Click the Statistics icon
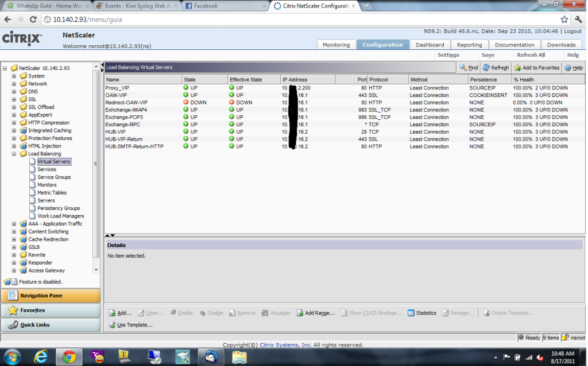 411,313
